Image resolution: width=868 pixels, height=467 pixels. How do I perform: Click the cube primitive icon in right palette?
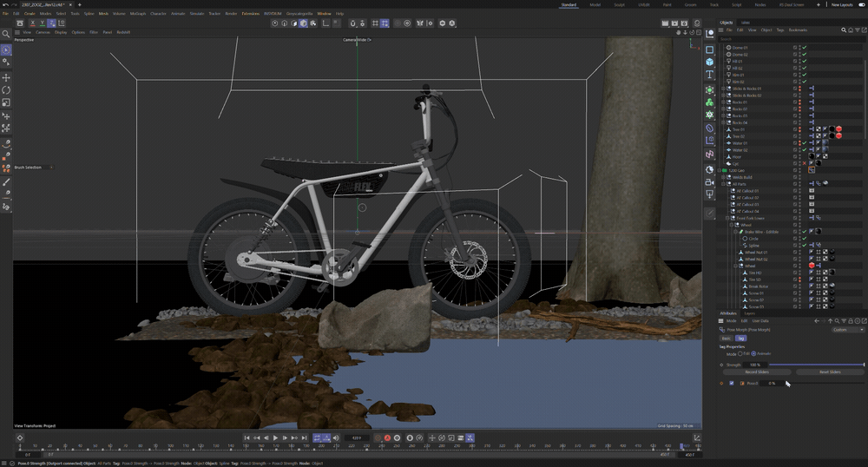[710, 62]
